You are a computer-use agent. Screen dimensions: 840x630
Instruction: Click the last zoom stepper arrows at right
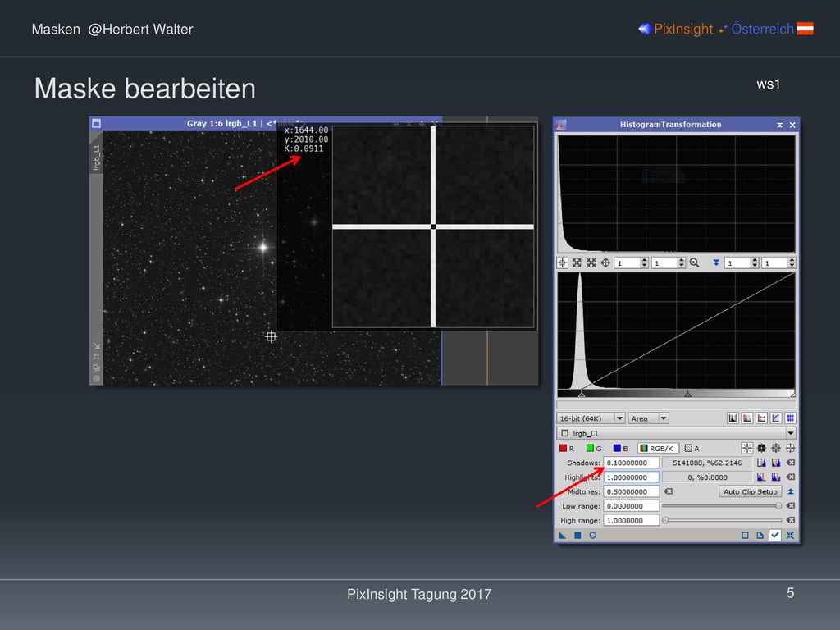[x=792, y=262]
